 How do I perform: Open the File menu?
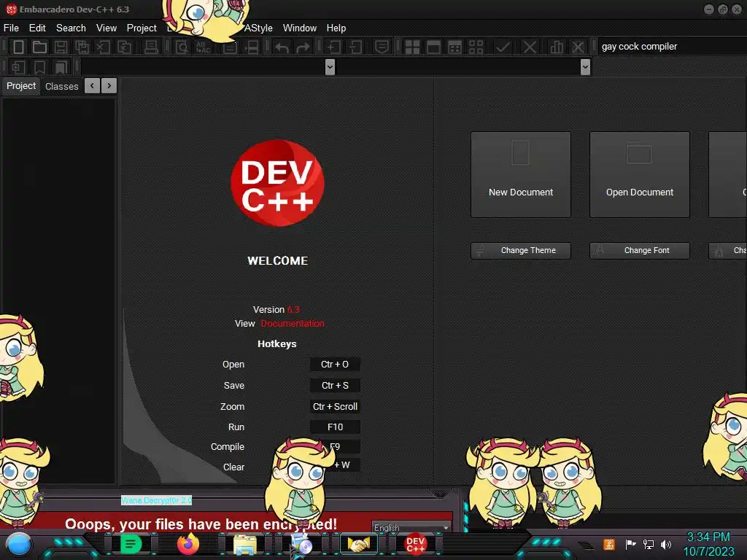tap(11, 28)
